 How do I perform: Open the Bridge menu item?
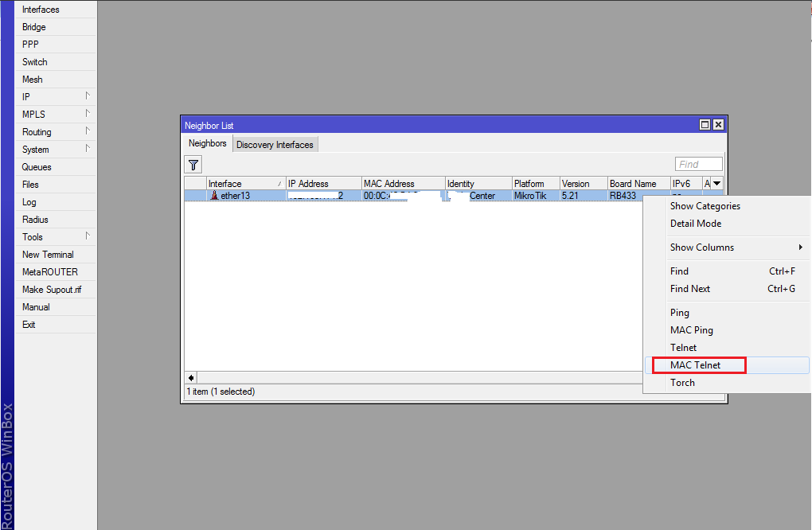pos(34,27)
